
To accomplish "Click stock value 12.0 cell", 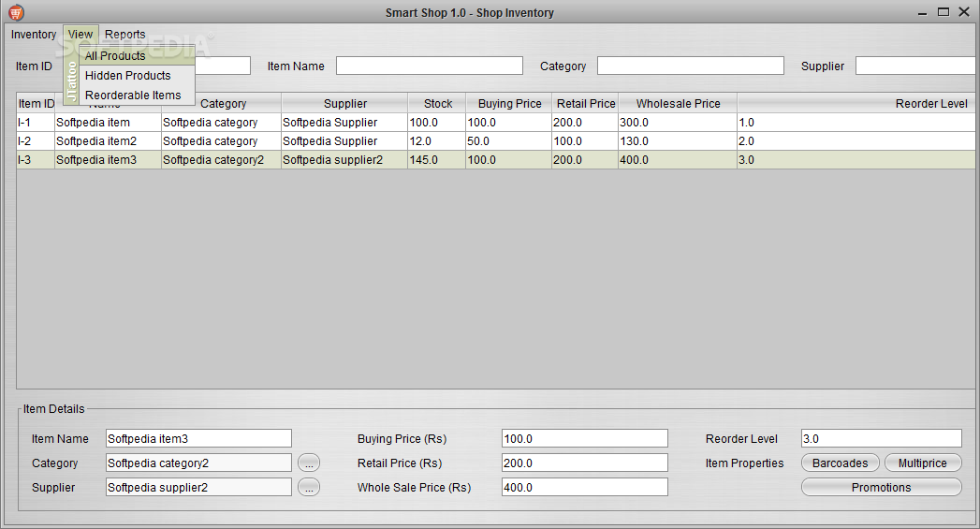I will [x=437, y=141].
